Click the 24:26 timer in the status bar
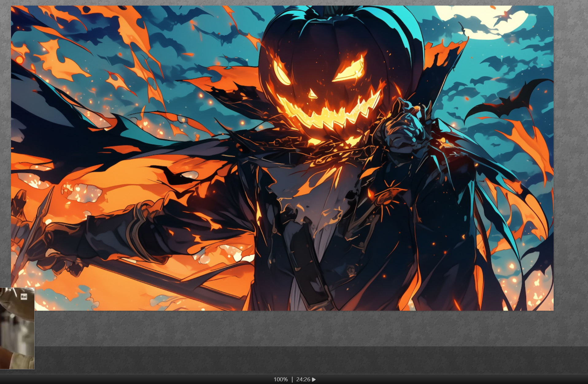 tap(303, 380)
